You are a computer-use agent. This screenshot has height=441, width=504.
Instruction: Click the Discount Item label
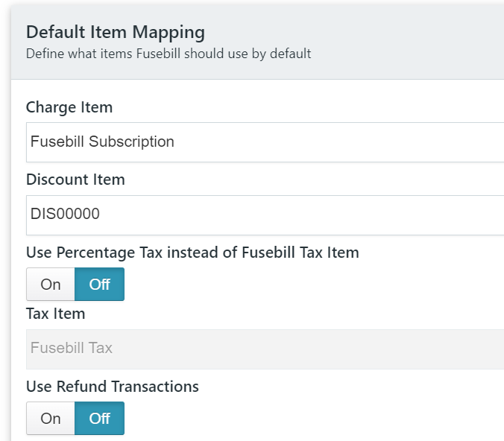click(75, 180)
